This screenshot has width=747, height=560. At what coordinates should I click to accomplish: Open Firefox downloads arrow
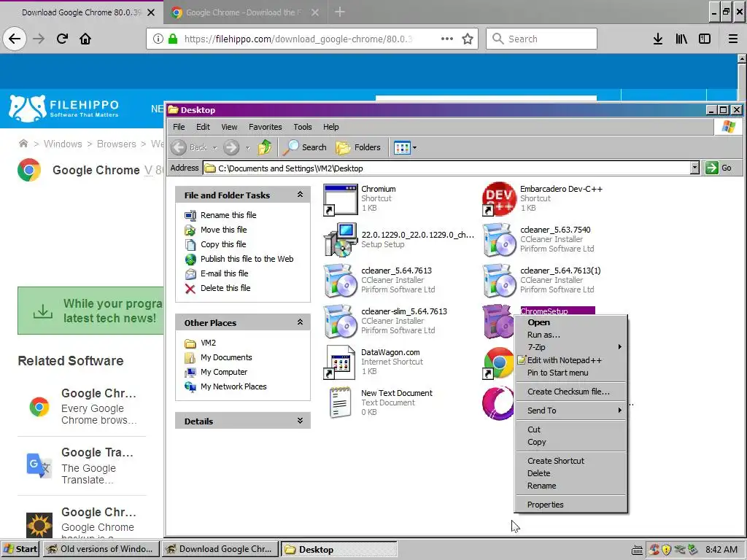pos(657,39)
